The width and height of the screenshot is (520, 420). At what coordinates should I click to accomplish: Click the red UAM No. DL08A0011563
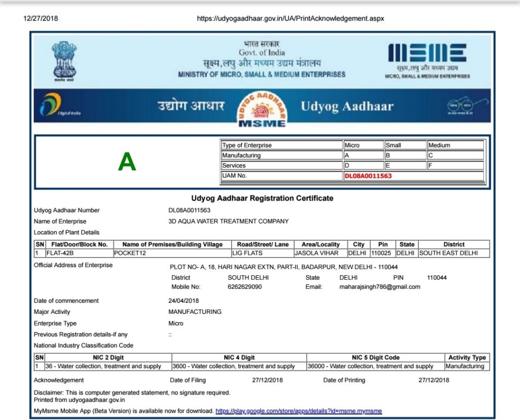click(368, 176)
